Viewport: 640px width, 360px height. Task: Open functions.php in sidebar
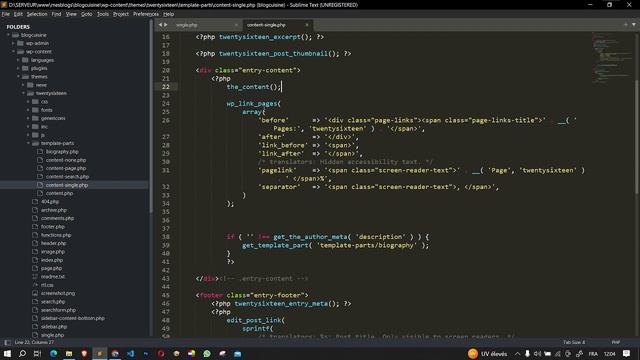click(x=56, y=235)
